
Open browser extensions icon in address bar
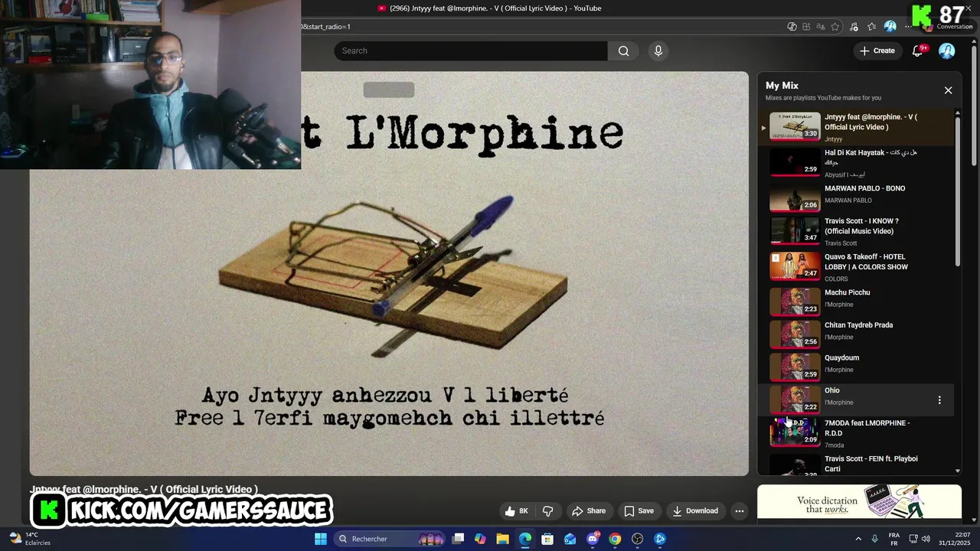tap(806, 27)
